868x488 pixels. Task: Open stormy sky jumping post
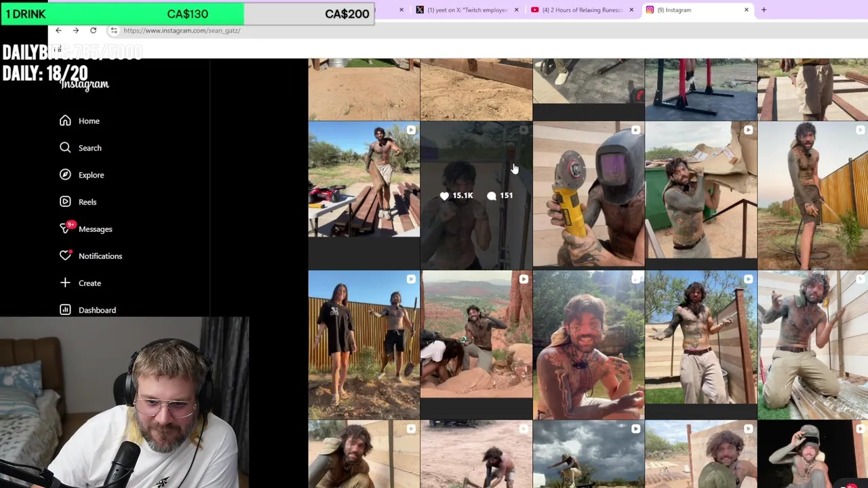tap(589, 454)
